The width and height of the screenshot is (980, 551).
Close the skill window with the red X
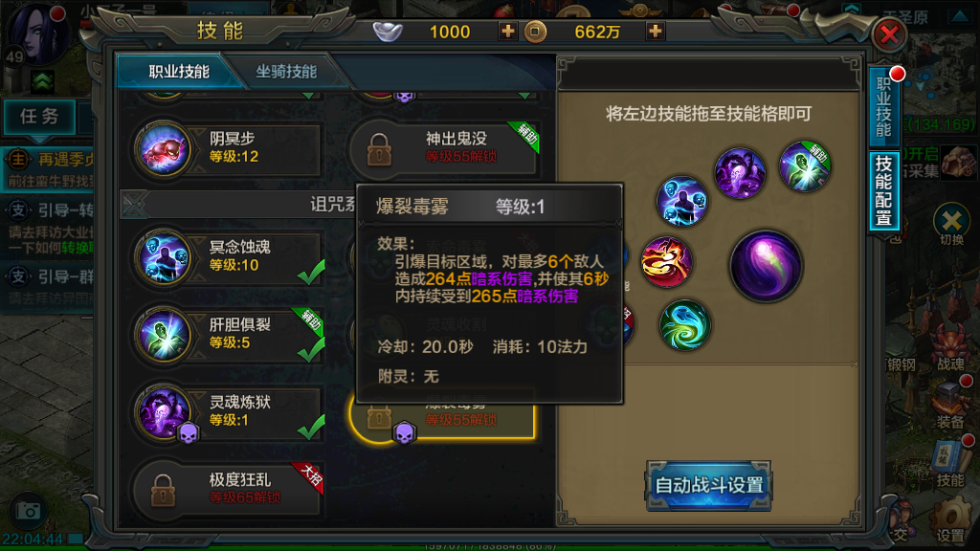point(889,34)
